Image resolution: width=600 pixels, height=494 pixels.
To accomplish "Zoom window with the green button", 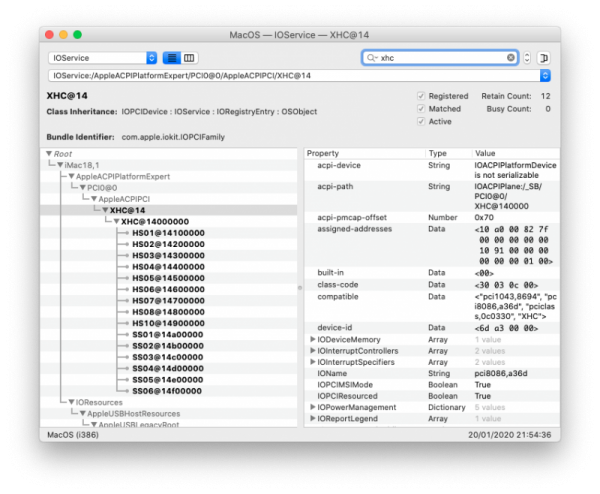I will [78, 35].
